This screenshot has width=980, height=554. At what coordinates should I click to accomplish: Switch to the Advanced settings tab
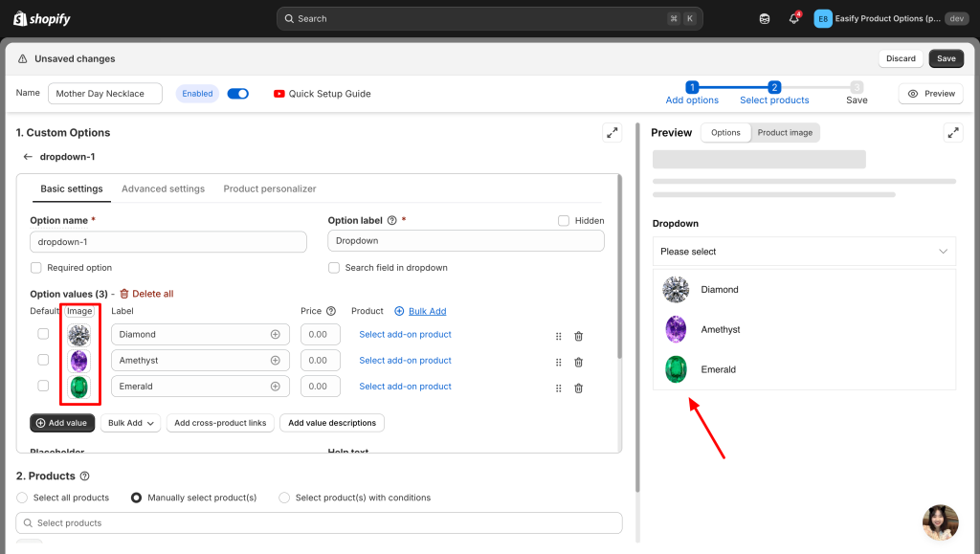[163, 189]
